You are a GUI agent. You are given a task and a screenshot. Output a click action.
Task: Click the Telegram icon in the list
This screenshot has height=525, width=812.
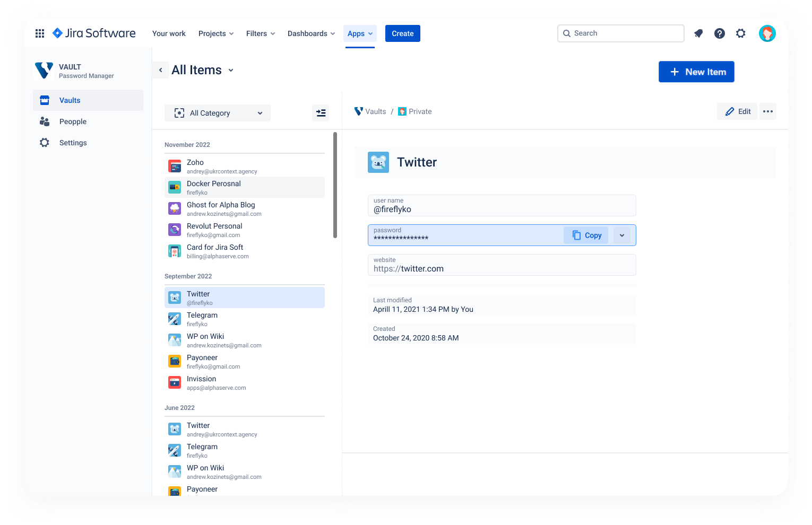(175, 318)
